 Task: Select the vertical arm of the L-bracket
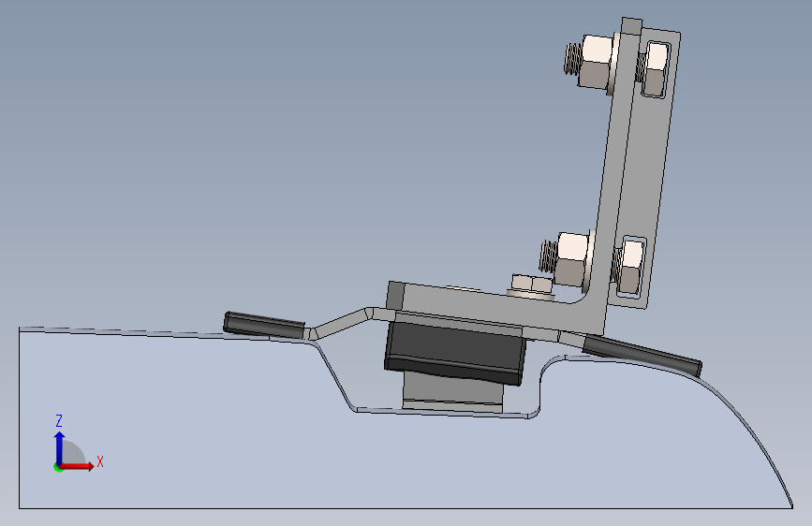616,171
